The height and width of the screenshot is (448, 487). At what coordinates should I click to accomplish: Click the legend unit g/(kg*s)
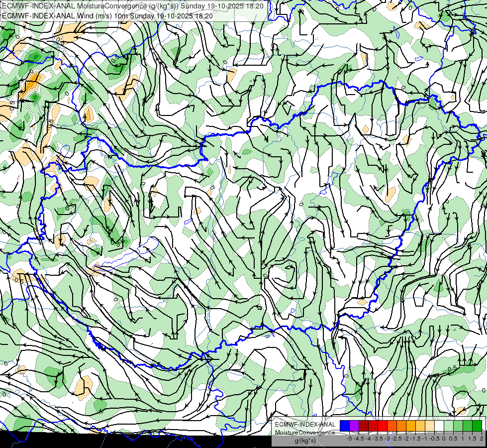point(305,441)
